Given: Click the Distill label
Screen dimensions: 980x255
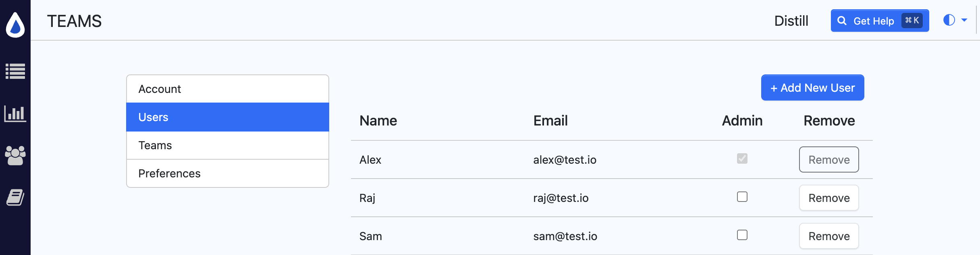Looking at the screenshot, I should click(x=791, y=21).
